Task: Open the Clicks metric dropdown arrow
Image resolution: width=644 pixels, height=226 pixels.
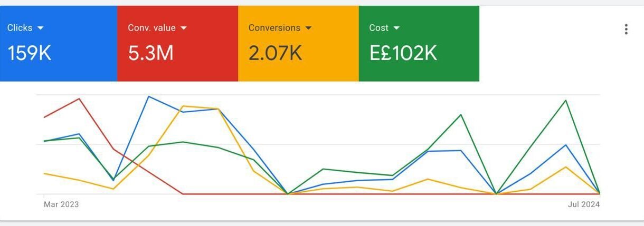Action: click(x=41, y=28)
